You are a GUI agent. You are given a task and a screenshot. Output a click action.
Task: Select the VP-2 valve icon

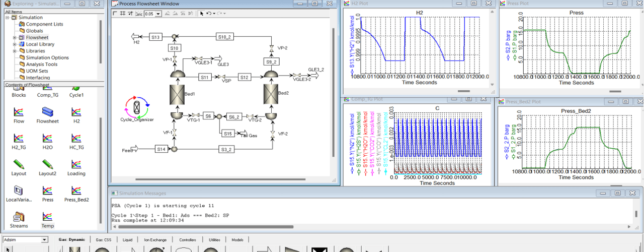pos(271,48)
